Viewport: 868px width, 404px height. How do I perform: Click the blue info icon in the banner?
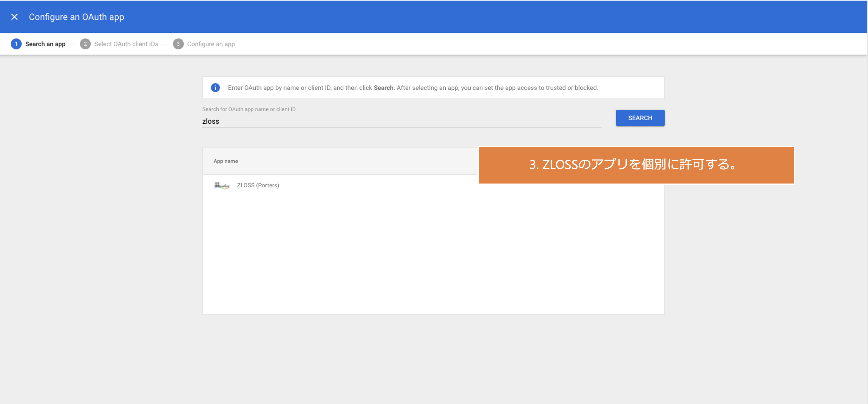tap(215, 88)
